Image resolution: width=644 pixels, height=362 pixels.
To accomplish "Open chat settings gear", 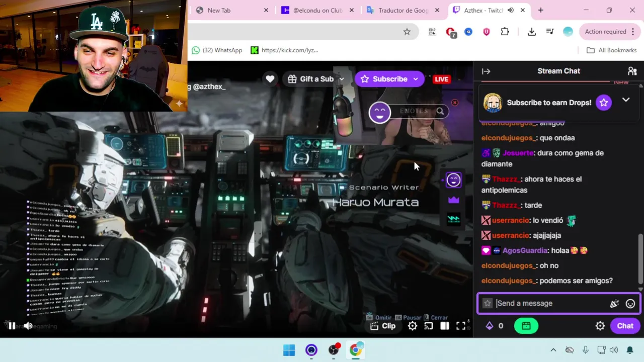I will [x=600, y=326].
